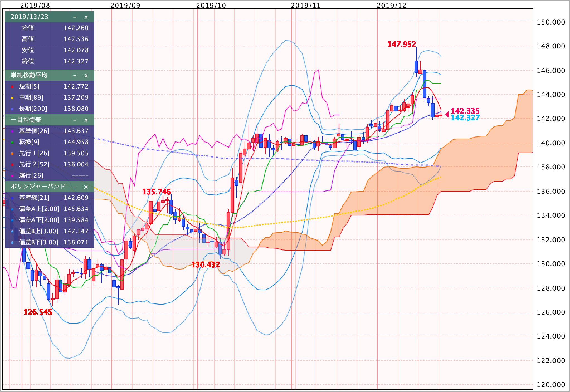The height and width of the screenshot is (392, 570).
Task: Click the ボリンジャーバンド panel header
Action: click(x=50, y=187)
